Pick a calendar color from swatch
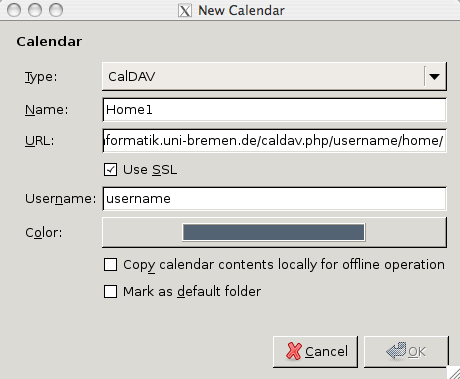The height and width of the screenshot is (379, 460). pos(274,232)
